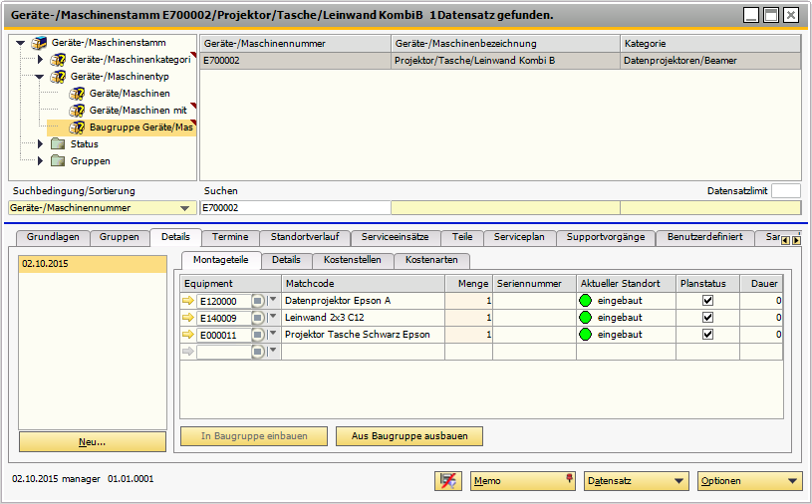The width and height of the screenshot is (812, 504).
Task: Open the selection list button beside E140009
Action: pos(258,318)
